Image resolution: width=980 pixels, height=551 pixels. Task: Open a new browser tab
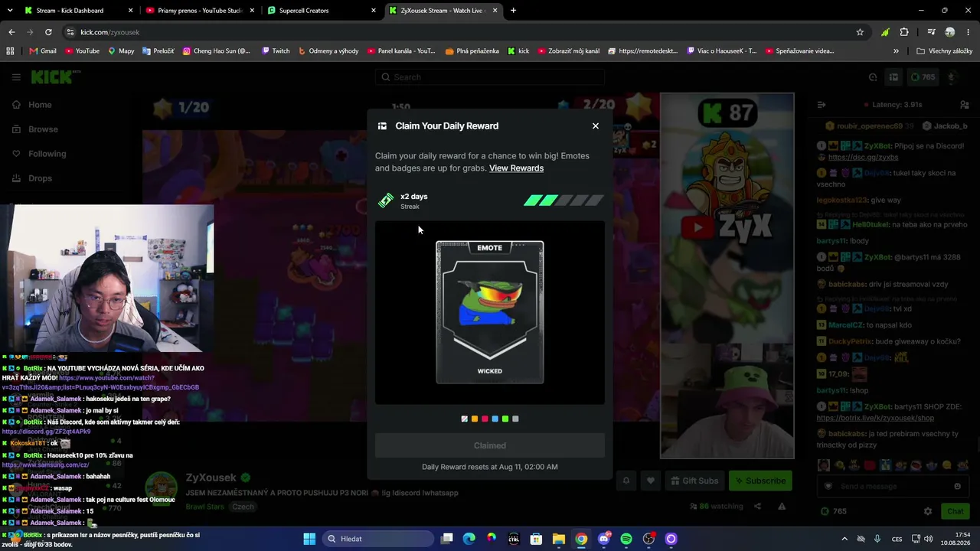[513, 11]
